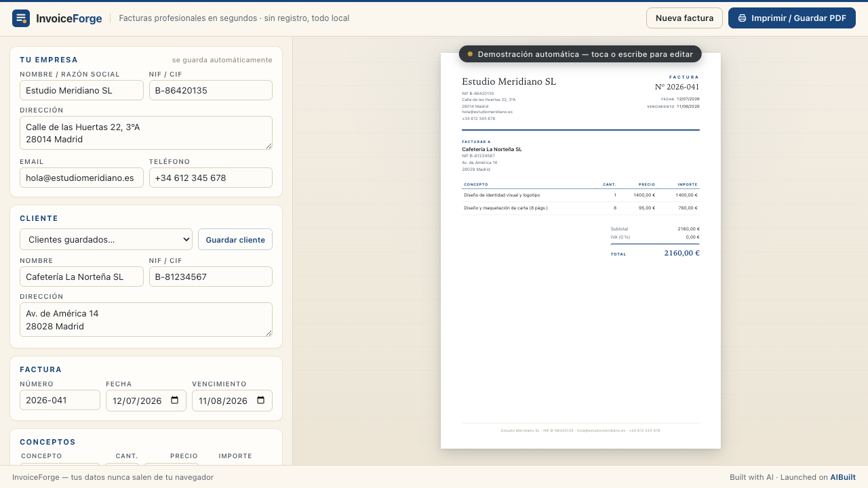868x488 pixels.
Task: Click the preview Vencimiento date 11/08/2026
Action: pyautogui.click(x=688, y=106)
